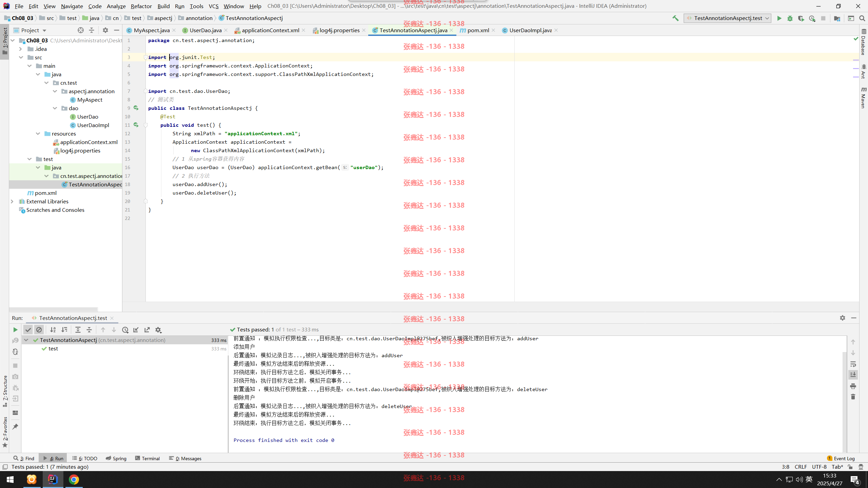Open Maven side panel
The height and width of the screenshot is (488, 868).
point(864,97)
